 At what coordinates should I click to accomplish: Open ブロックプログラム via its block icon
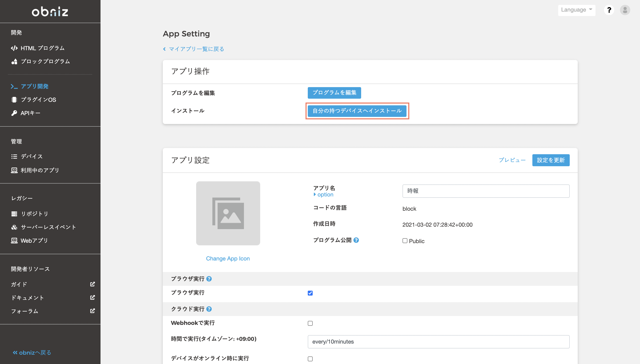click(x=14, y=61)
